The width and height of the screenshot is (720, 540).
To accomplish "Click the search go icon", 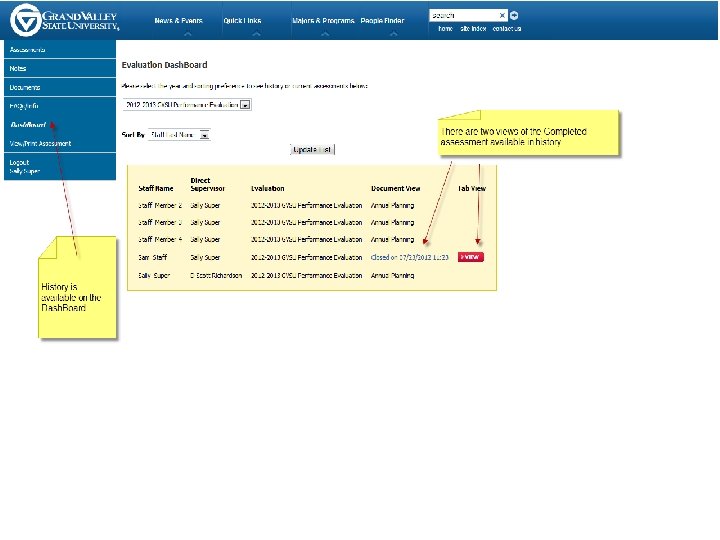I will point(514,16).
